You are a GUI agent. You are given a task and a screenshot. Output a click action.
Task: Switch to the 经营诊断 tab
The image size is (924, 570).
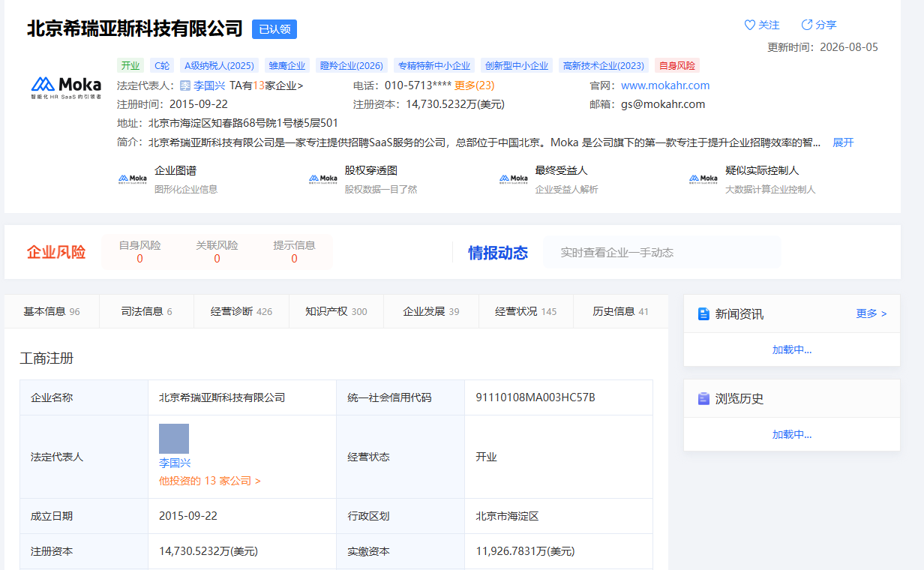point(241,311)
